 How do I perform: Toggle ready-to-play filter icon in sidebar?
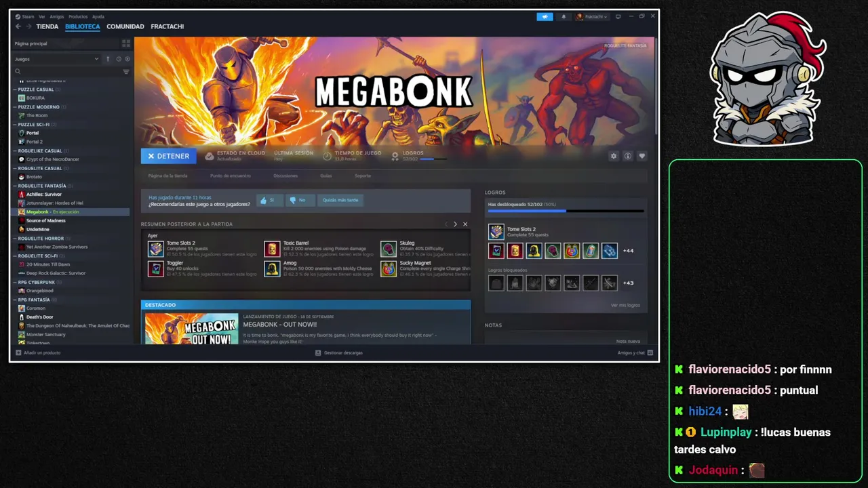tap(127, 59)
